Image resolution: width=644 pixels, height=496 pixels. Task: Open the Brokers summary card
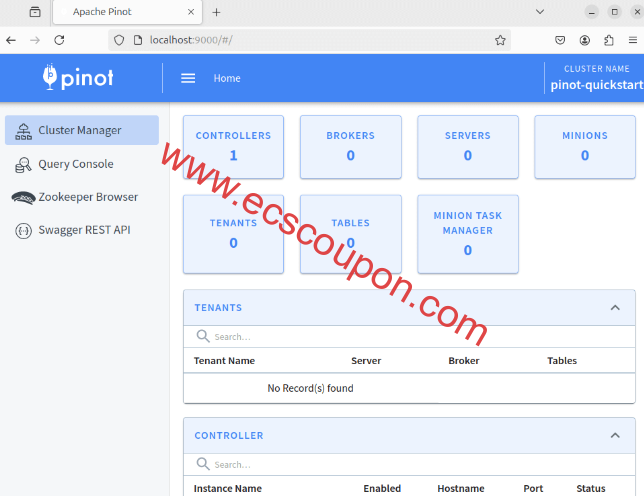(x=350, y=147)
